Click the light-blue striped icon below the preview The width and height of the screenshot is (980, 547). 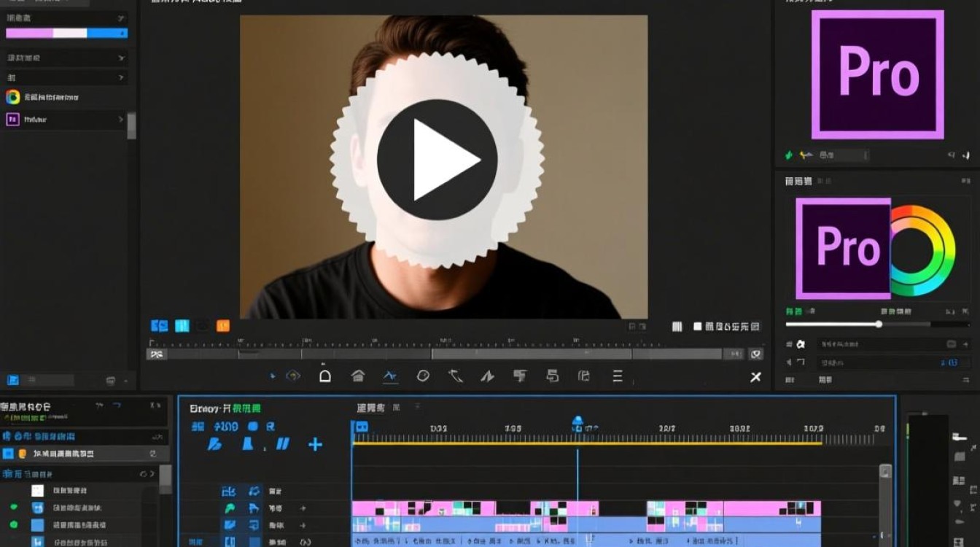pos(182,326)
